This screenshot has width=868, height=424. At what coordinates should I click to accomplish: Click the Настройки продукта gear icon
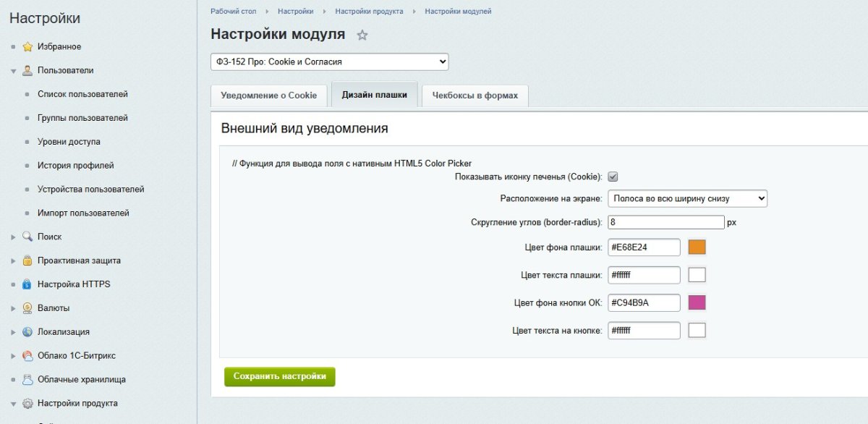27,403
